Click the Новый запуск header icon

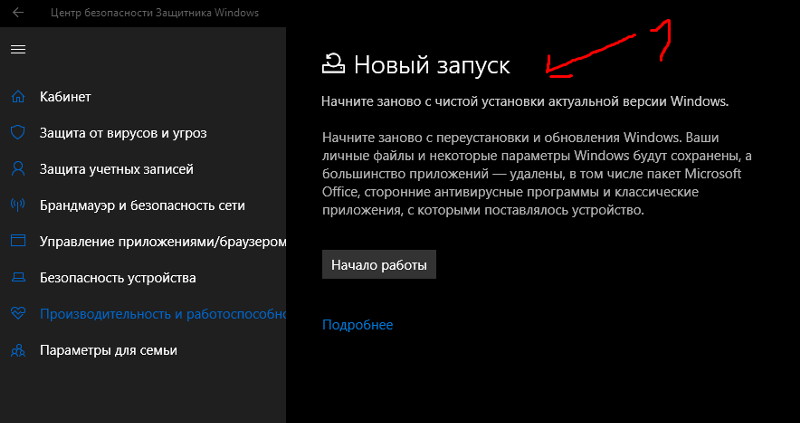click(334, 65)
